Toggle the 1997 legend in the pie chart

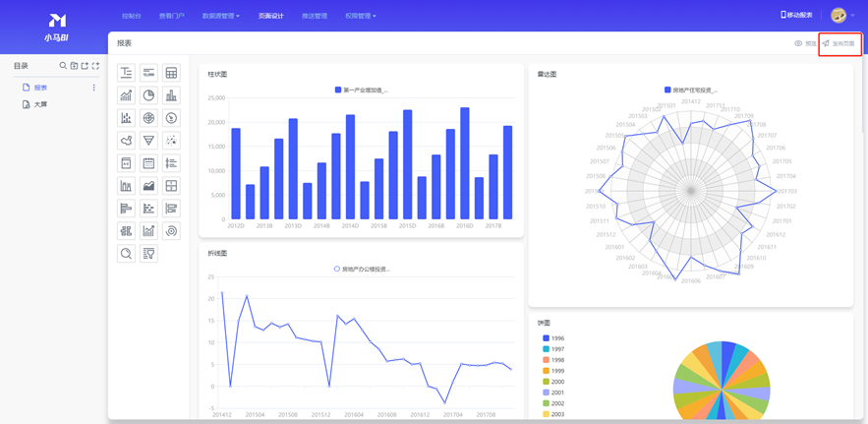(553, 349)
